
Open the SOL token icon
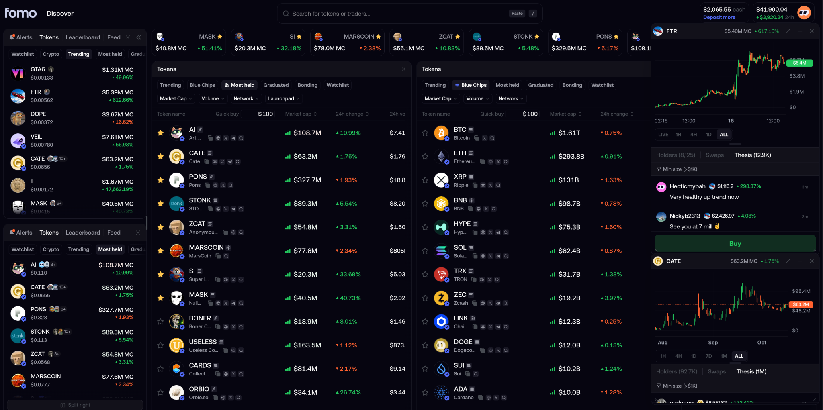(441, 251)
